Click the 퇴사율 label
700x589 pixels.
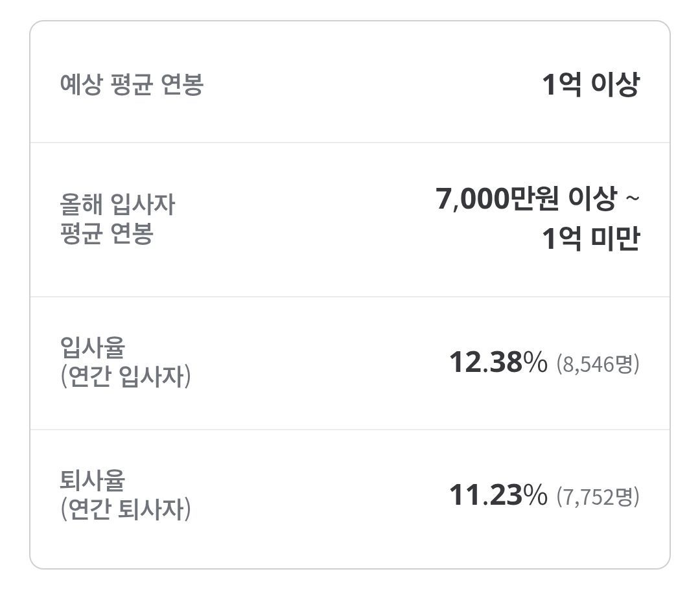coord(92,481)
